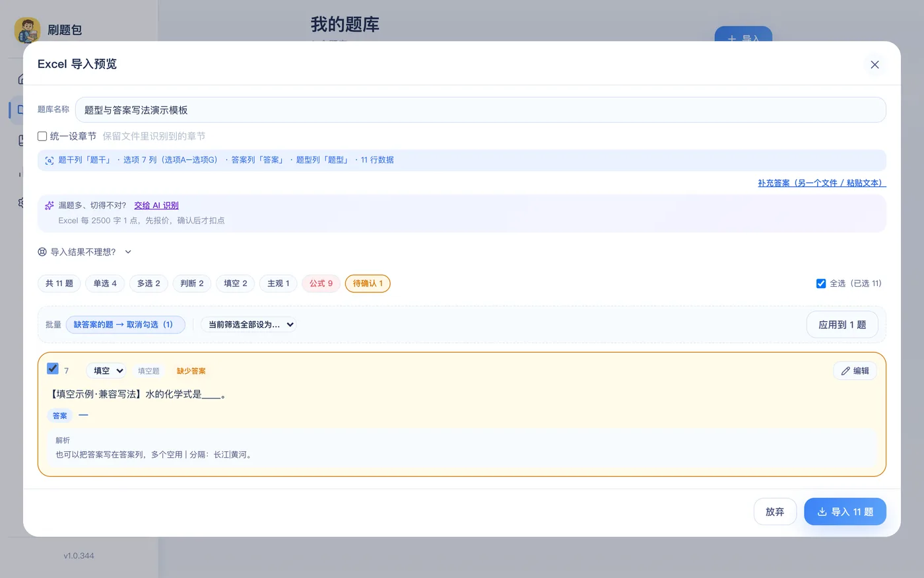924x578 pixels.
Task: Click the 应用到 1 题 button
Action: [x=842, y=324]
